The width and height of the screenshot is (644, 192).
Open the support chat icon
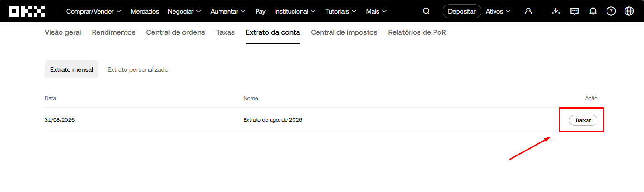click(574, 11)
